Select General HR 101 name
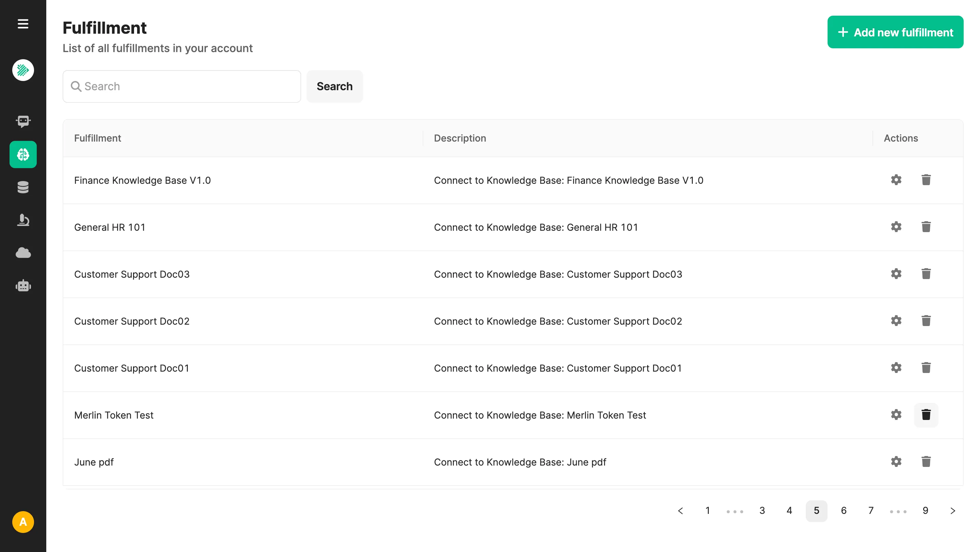The image size is (980, 552). click(110, 227)
